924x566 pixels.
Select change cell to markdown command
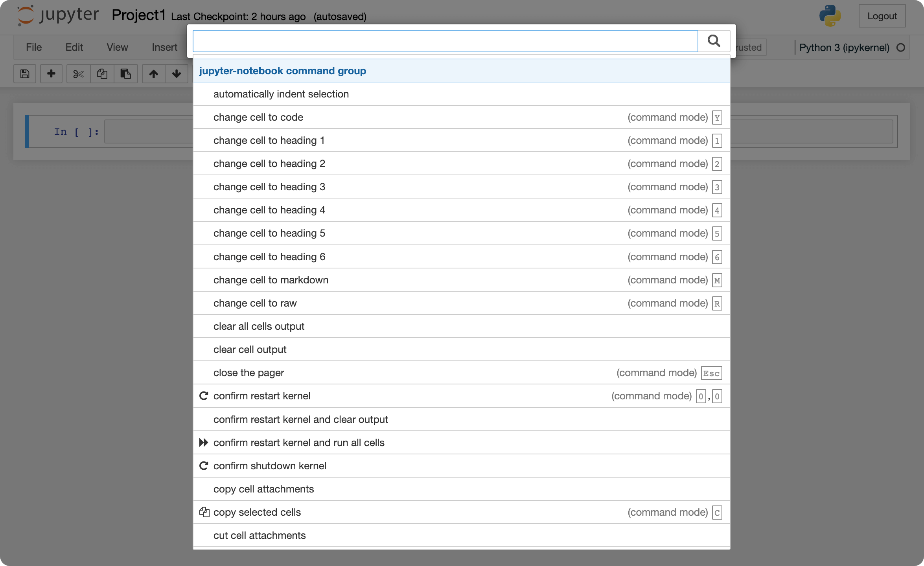pos(271,280)
